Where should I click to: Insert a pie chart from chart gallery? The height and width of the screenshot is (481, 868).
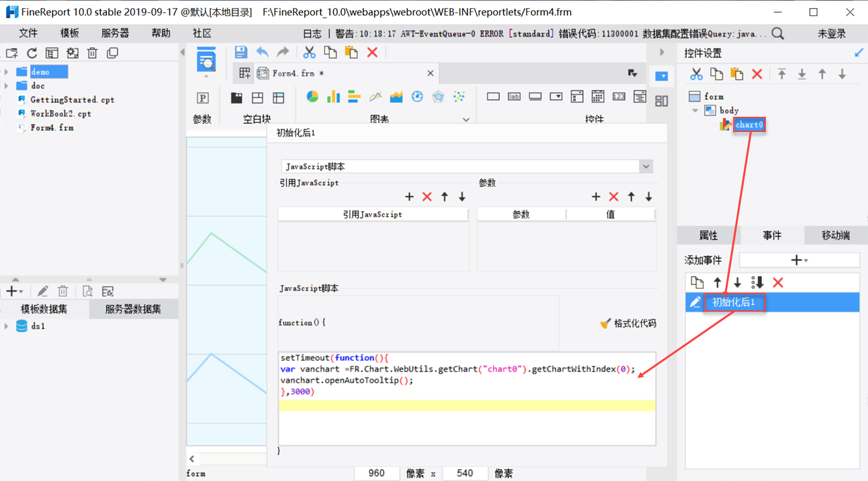click(x=312, y=97)
